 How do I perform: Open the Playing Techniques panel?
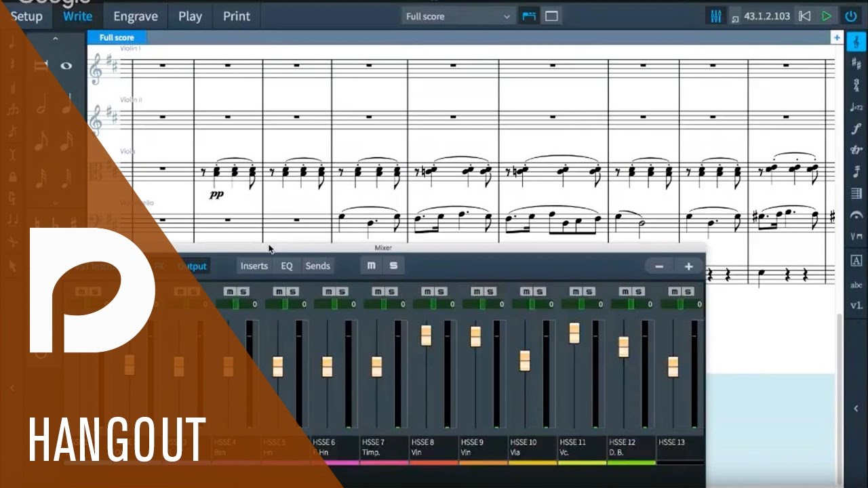tap(856, 237)
